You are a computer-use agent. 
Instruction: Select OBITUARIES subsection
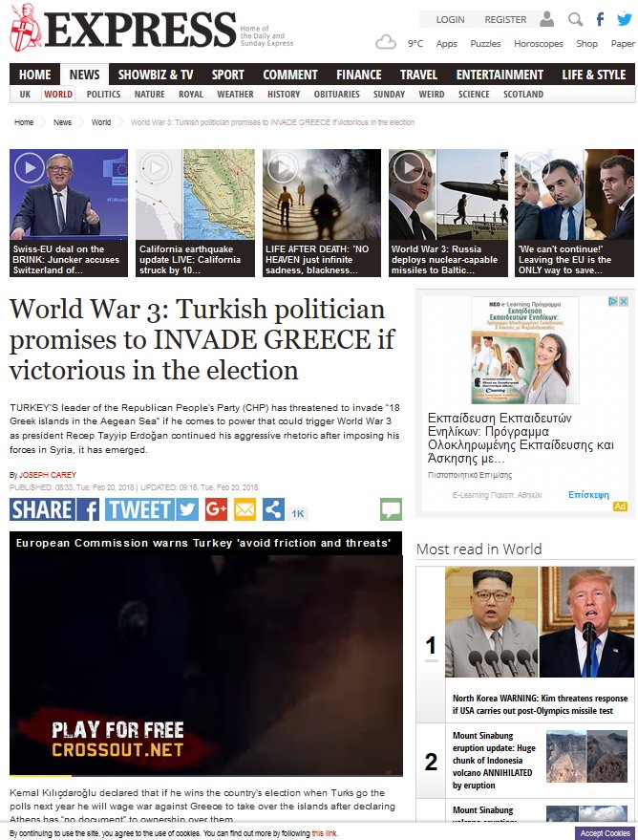coord(336,95)
